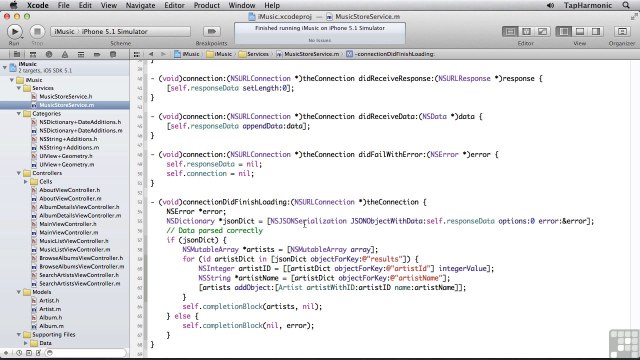Show Log navigator
640x360 pixels.
(x=113, y=54)
